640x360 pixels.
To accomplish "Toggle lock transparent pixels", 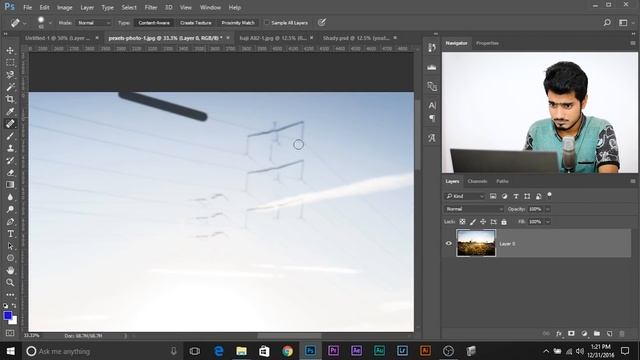I will [x=462, y=222].
